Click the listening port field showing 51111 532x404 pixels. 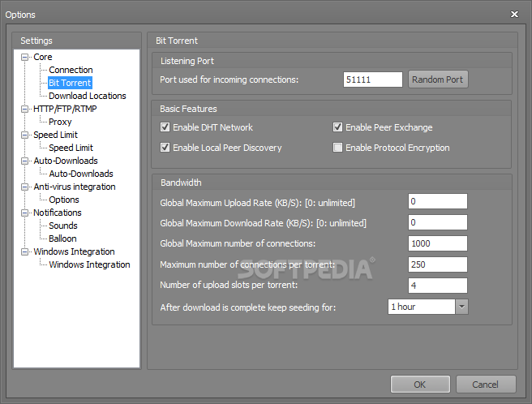[x=372, y=80]
